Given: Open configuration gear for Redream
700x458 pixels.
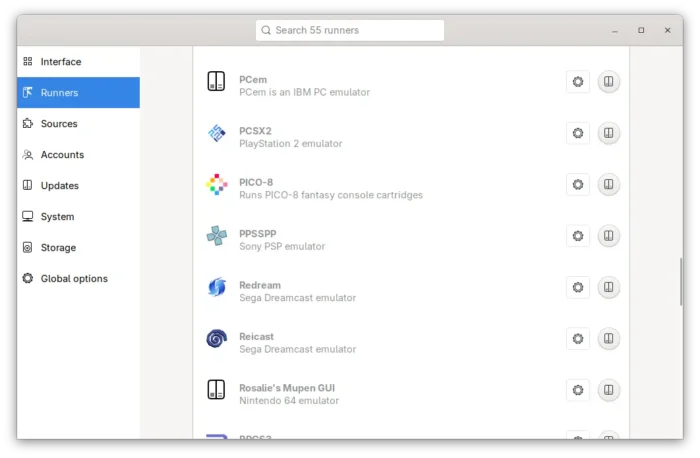Looking at the screenshot, I should tap(578, 287).
